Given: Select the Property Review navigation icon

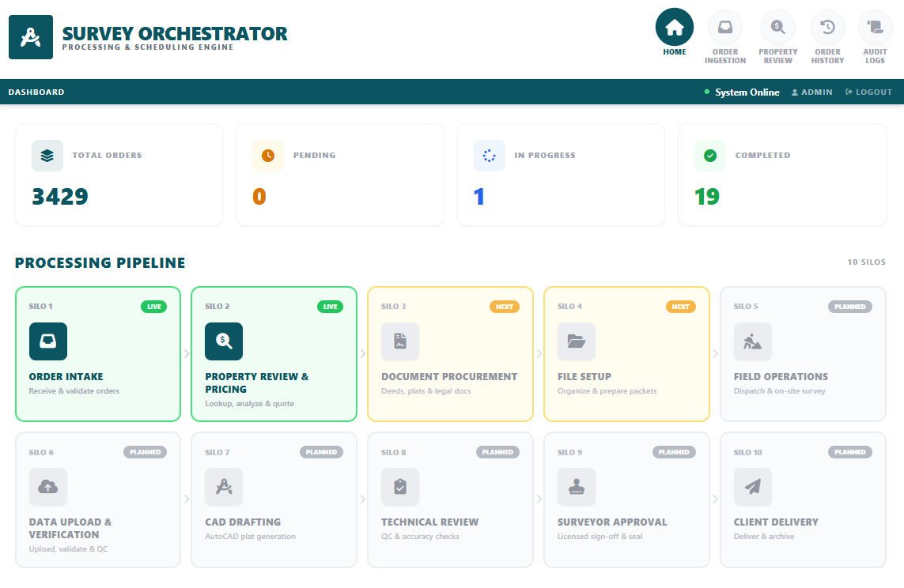Looking at the screenshot, I should click(x=777, y=36).
